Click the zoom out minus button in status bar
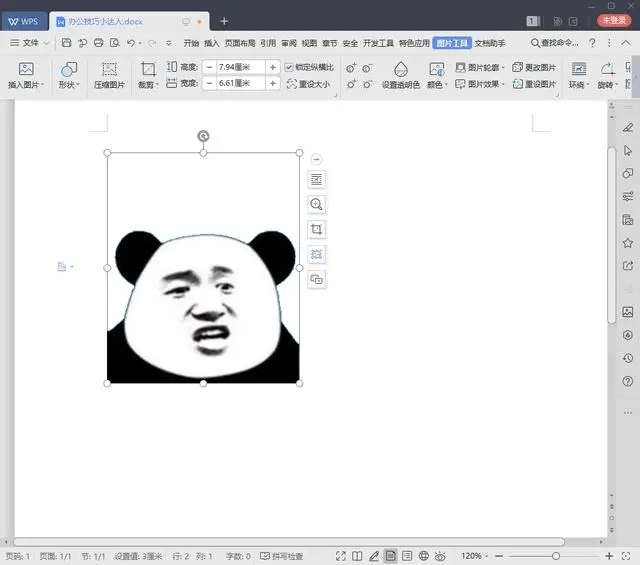The width and height of the screenshot is (640, 565). point(499,556)
